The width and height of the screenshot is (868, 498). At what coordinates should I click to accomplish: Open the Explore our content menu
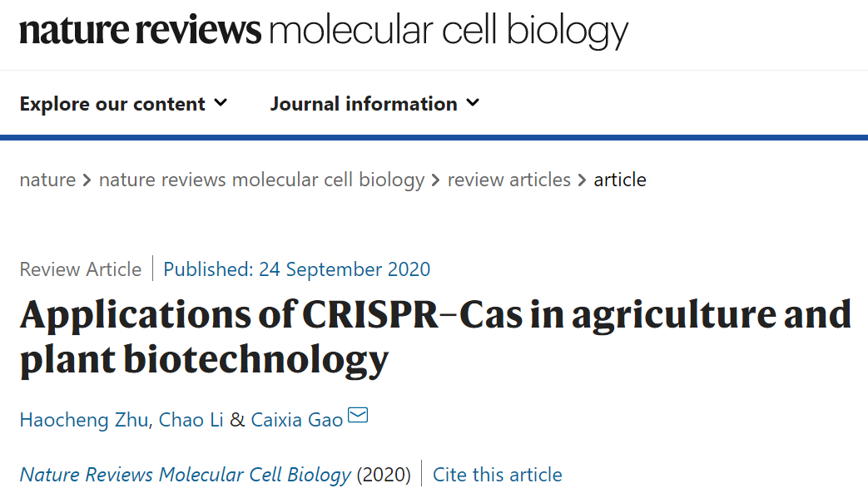pyautogui.click(x=123, y=103)
